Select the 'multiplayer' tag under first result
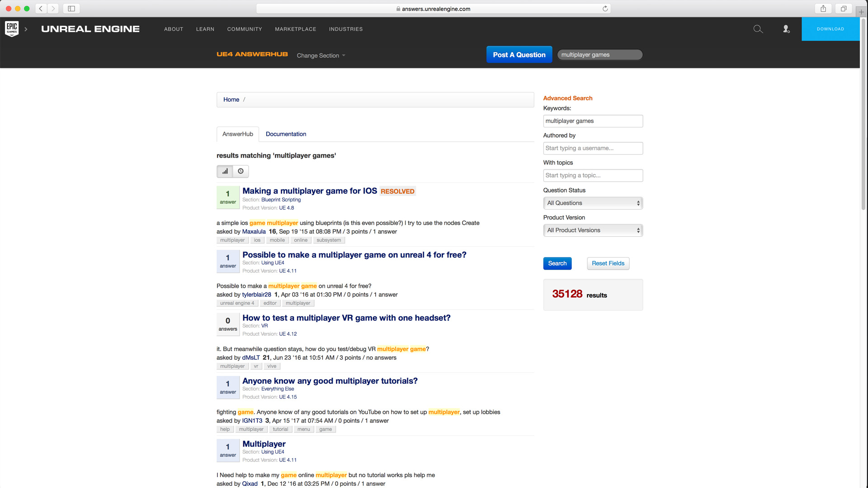This screenshot has width=868, height=488. tap(232, 240)
